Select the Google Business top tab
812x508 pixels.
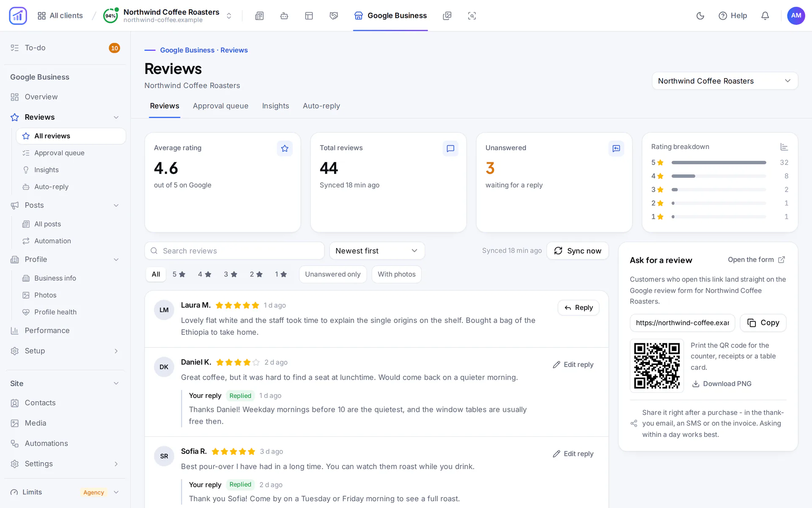pyautogui.click(x=390, y=16)
